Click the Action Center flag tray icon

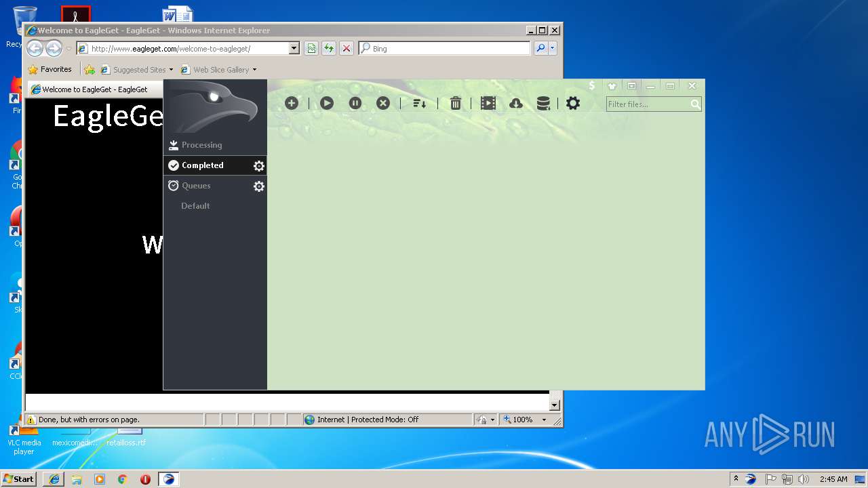(x=770, y=479)
